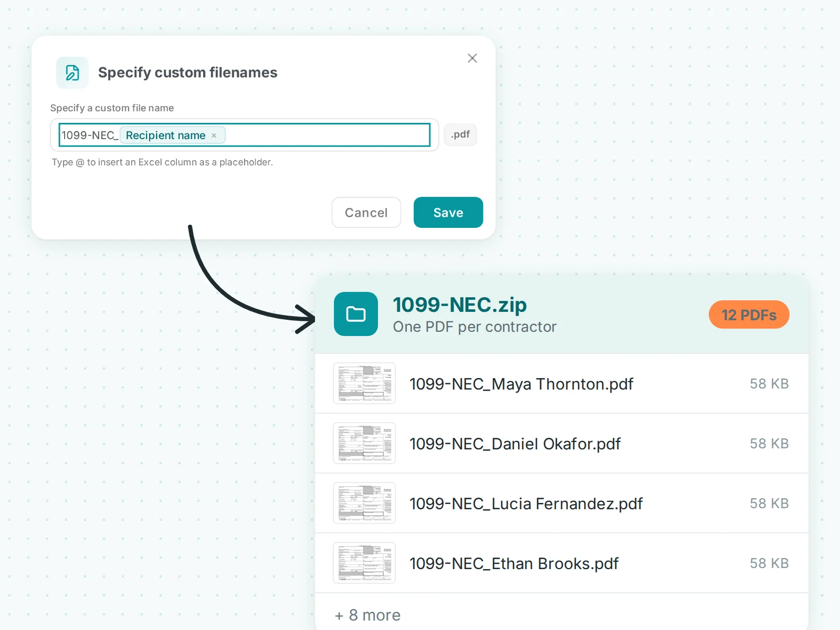Click the 12 PDFs badge
This screenshot has width=840, height=630.
[x=749, y=314]
